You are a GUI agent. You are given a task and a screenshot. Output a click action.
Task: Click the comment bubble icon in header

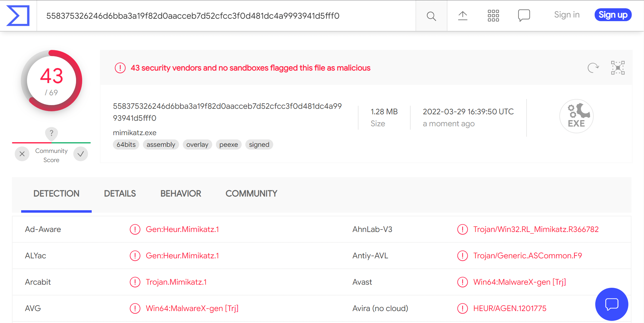[x=524, y=15]
